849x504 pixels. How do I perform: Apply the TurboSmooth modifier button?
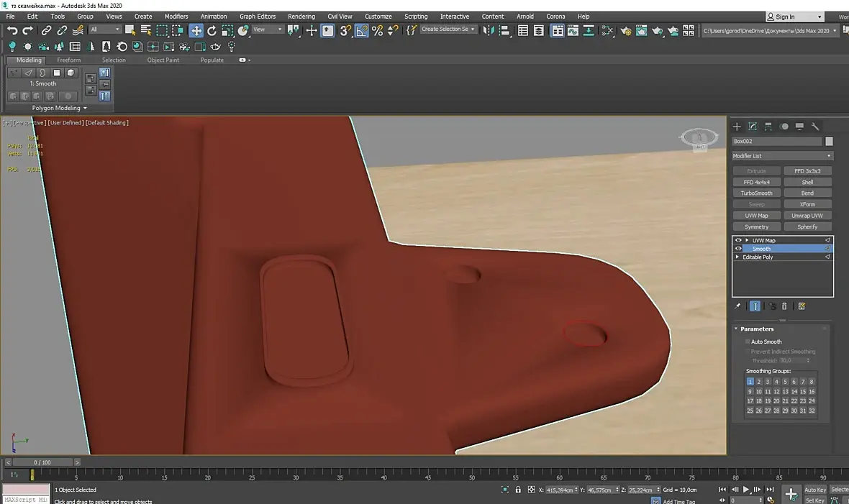(756, 193)
